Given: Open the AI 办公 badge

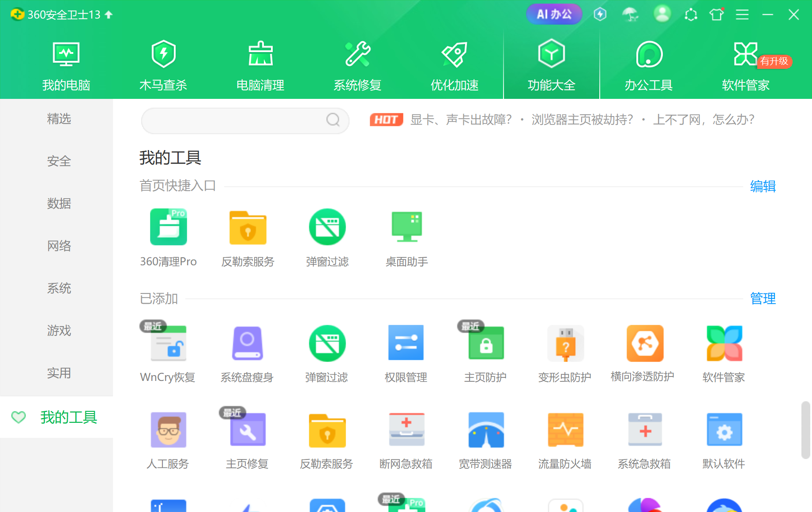Looking at the screenshot, I should pos(554,14).
